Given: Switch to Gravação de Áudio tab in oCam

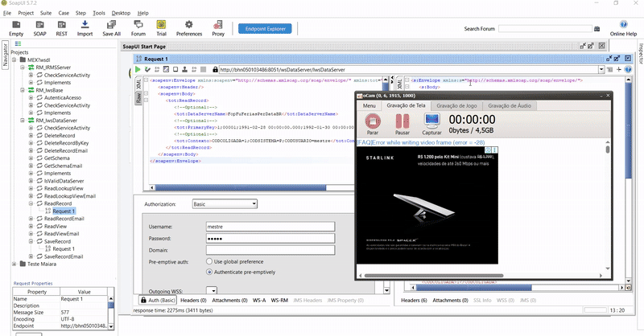Looking at the screenshot, I should click(510, 105).
